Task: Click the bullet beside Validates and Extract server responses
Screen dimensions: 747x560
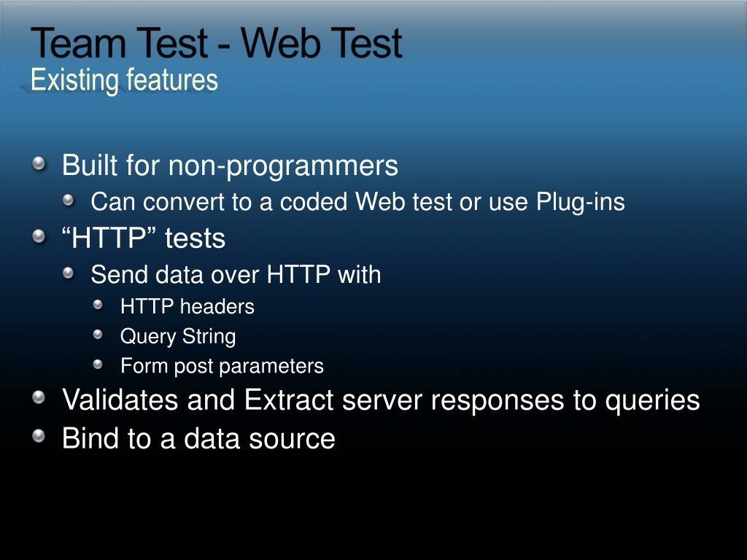Action: coord(39,397)
